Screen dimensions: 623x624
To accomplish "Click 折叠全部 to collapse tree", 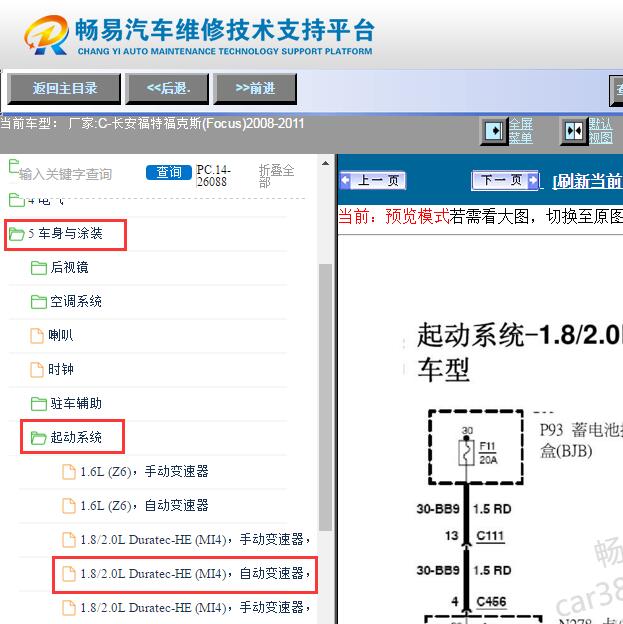I will [x=276, y=176].
